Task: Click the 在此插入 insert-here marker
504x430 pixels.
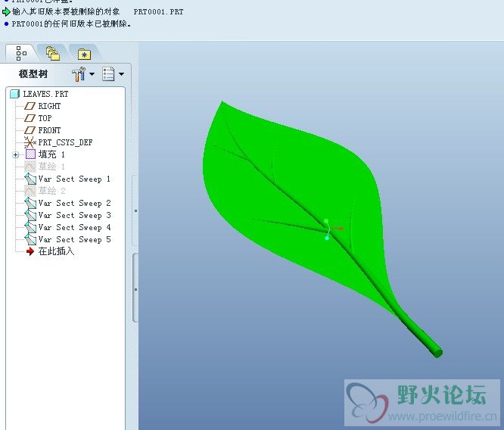Action: [x=56, y=251]
